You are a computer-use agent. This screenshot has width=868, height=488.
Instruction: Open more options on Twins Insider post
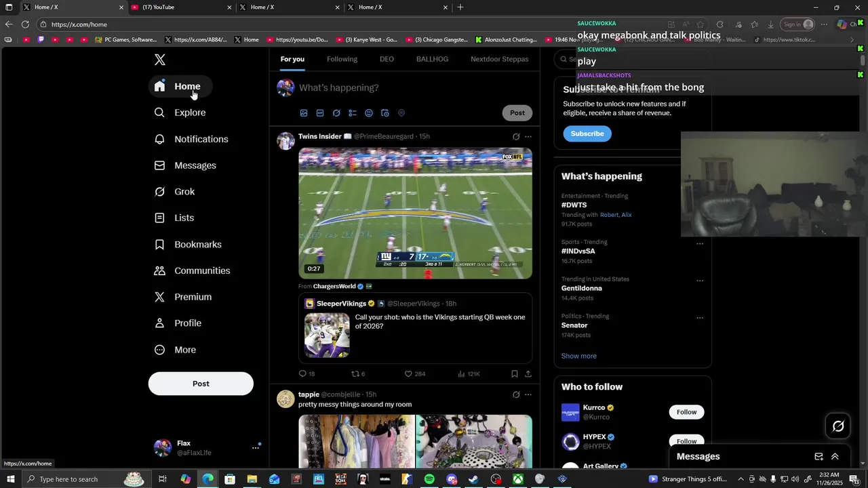[x=528, y=136]
